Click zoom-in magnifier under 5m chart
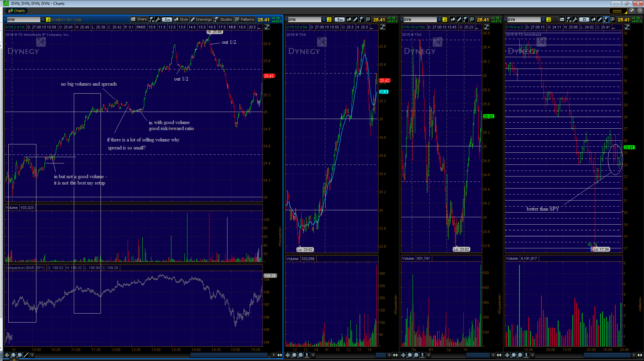Viewport: 644px width, 361px height. click(294, 355)
